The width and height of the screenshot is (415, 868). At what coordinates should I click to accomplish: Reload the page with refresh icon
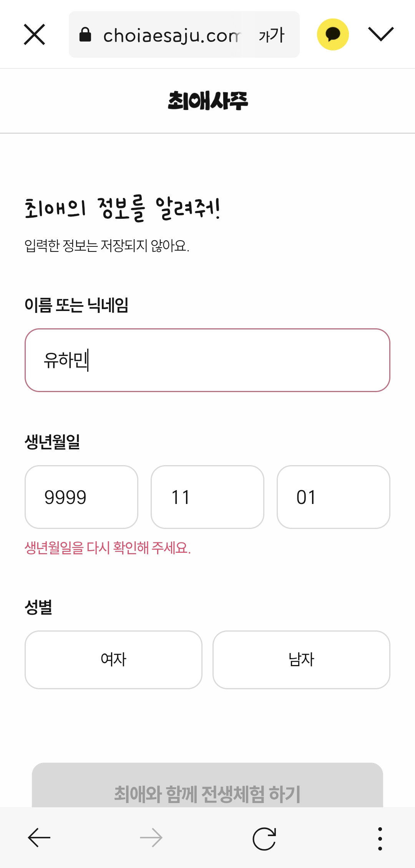tap(264, 838)
